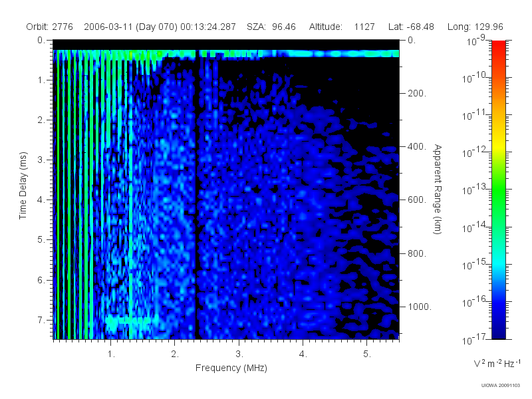The width and height of the screenshot is (532, 399).
Task: Click the 'Time Delay (ms)' axis label
Action: click(23, 186)
